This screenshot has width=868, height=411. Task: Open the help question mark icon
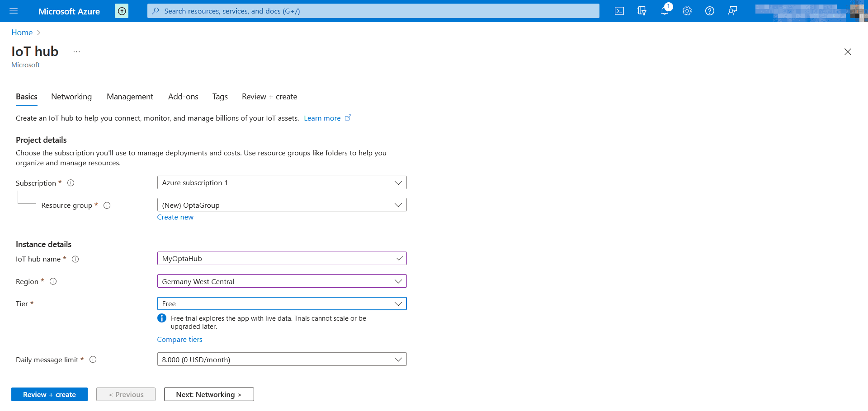click(x=709, y=11)
